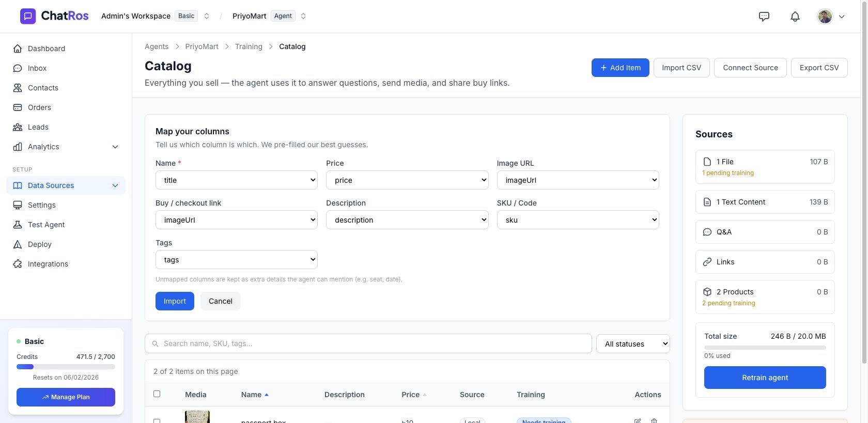
Task: Open the Links source card
Action: [765, 262]
